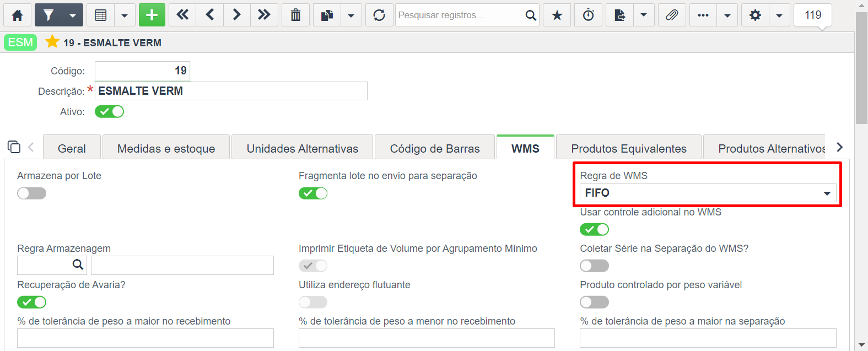Edit the Código field value 19
Viewport: 868px width, 351px height.
(142, 71)
